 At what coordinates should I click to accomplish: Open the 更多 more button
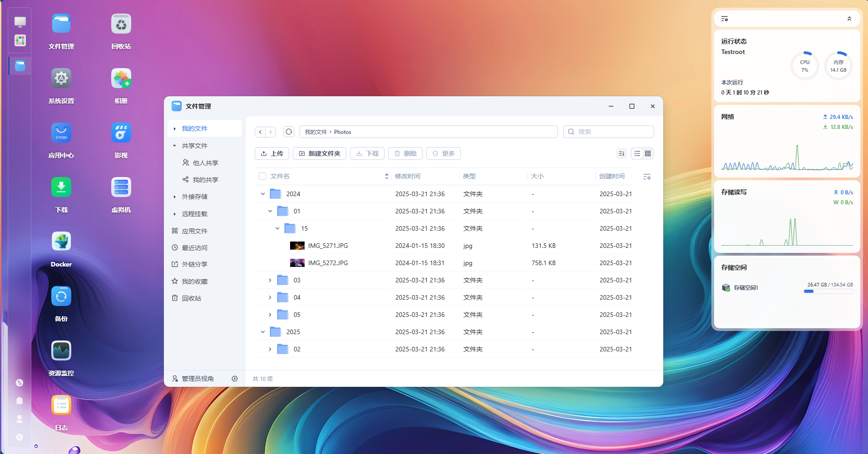[444, 153]
